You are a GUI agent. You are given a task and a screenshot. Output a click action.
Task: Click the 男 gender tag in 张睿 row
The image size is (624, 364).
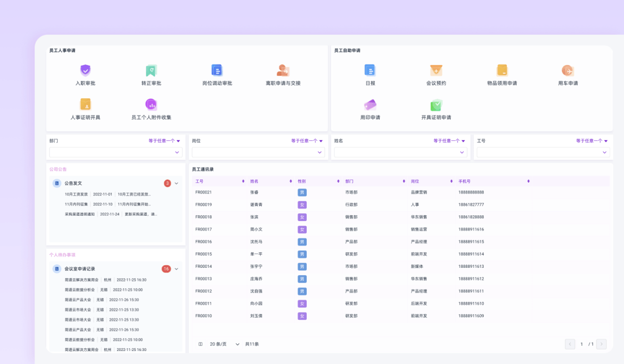[x=302, y=192]
